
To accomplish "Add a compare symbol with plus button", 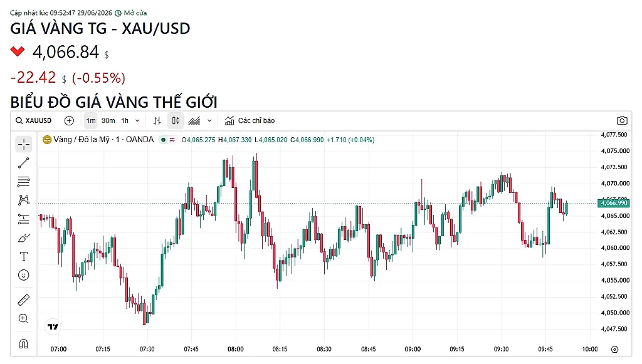I will 69,121.
